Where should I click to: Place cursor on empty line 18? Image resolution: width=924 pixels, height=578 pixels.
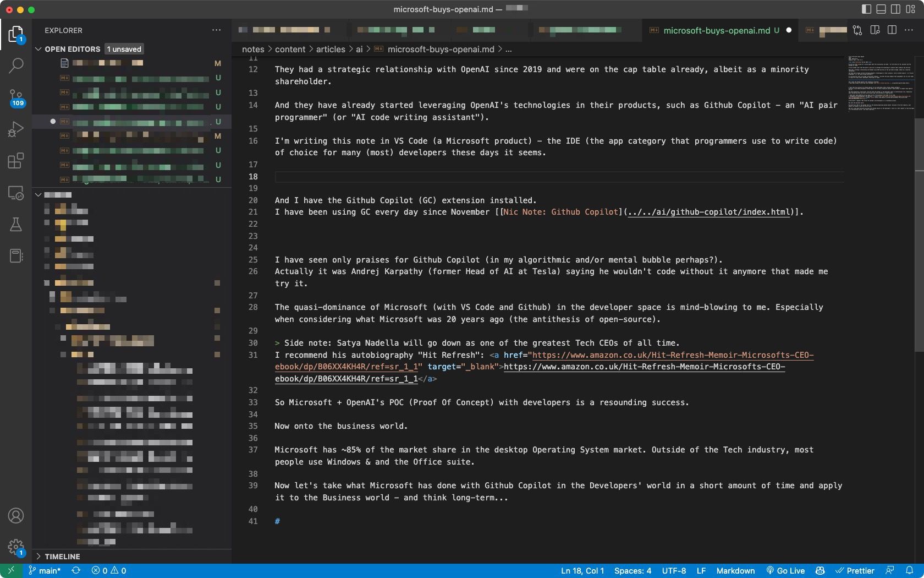pos(558,177)
